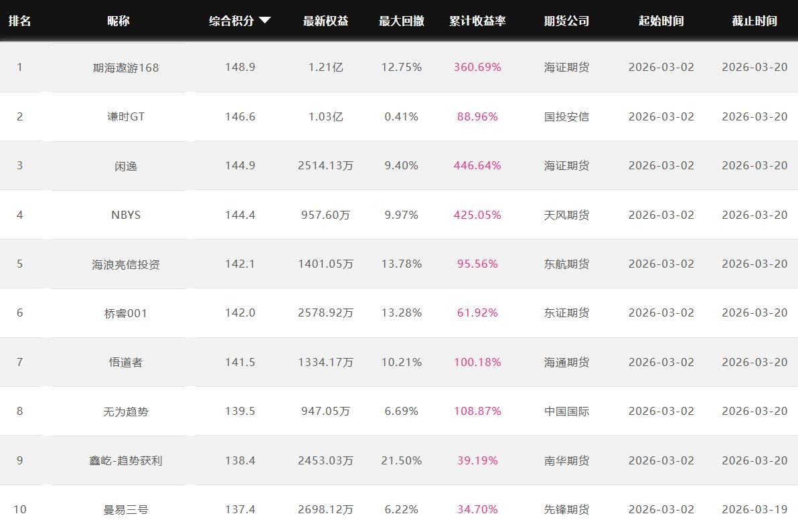Click the 起始时间 column header
Image resolution: width=798 pixels, height=532 pixels.
point(661,21)
